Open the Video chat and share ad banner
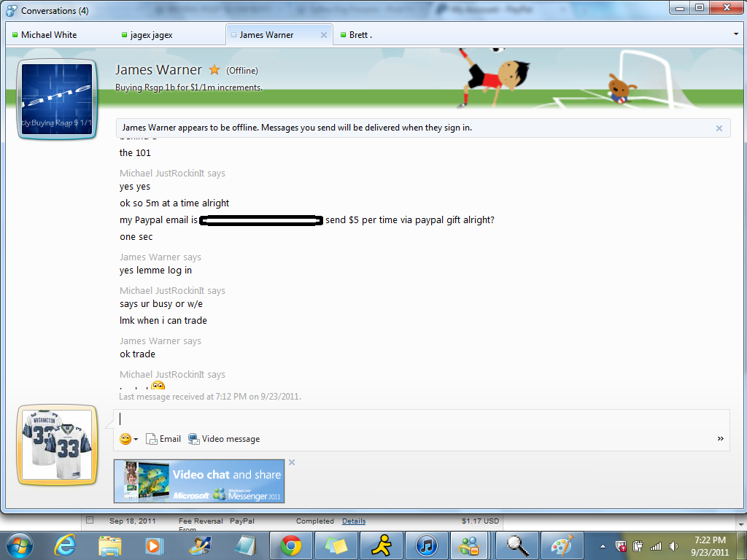Image resolution: width=747 pixels, height=560 pixels. [199, 481]
